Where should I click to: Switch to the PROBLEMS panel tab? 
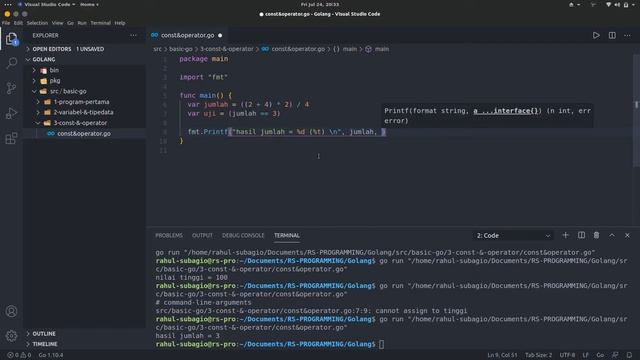(x=169, y=236)
